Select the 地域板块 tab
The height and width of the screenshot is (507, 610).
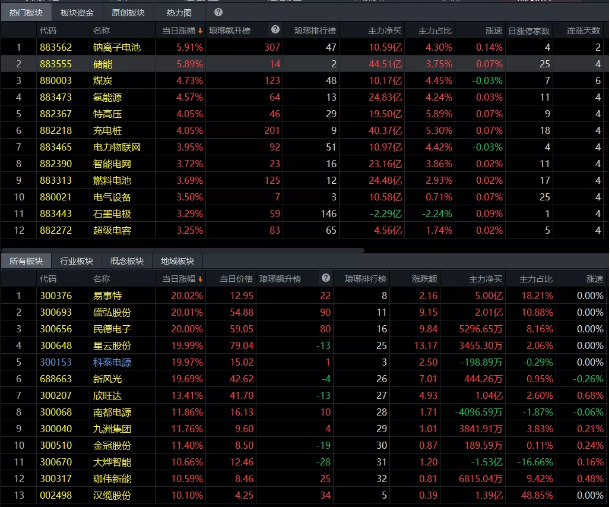click(177, 261)
